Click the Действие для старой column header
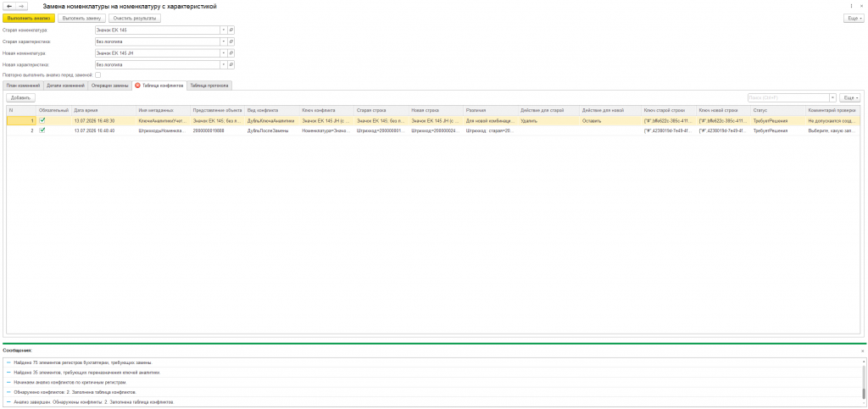Image resolution: width=868 pixels, height=409 pixels. coord(548,110)
